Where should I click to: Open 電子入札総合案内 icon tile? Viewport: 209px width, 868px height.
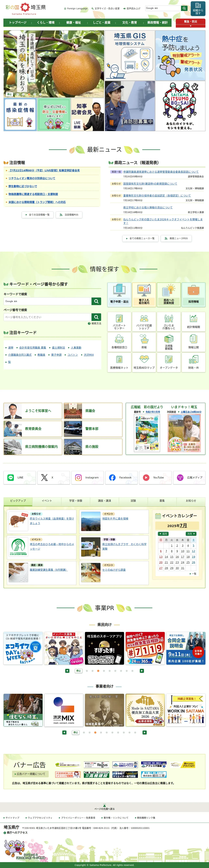point(144,294)
